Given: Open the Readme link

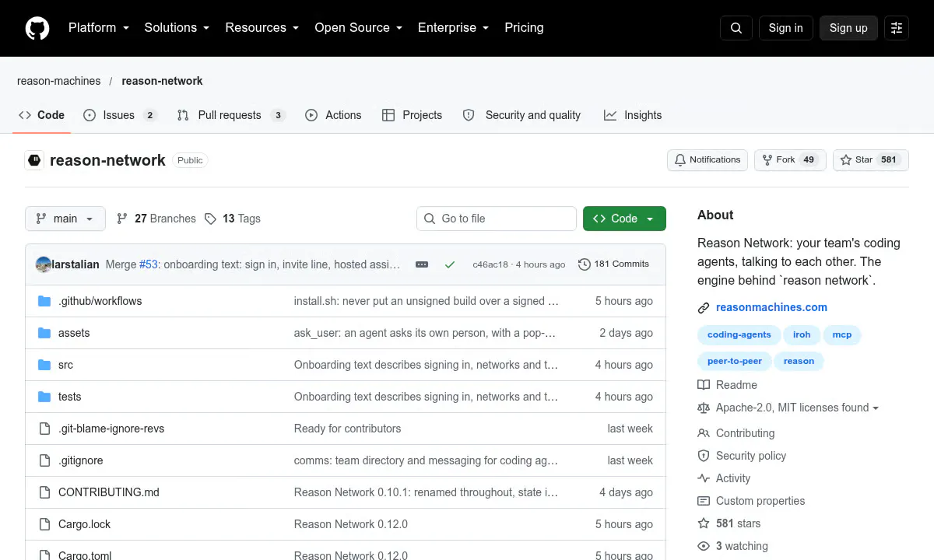Looking at the screenshot, I should coord(727,385).
